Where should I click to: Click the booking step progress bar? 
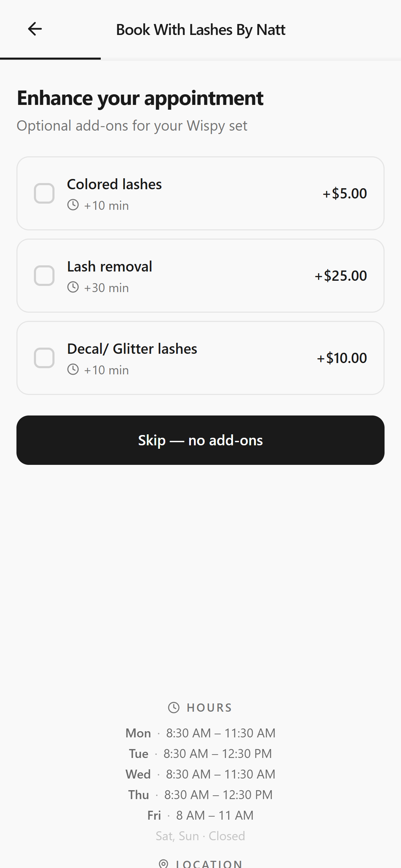(x=50, y=59)
